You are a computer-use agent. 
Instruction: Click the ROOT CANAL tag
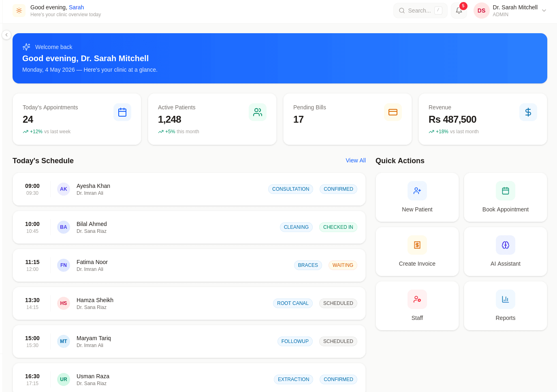pyautogui.click(x=292, y=303)
